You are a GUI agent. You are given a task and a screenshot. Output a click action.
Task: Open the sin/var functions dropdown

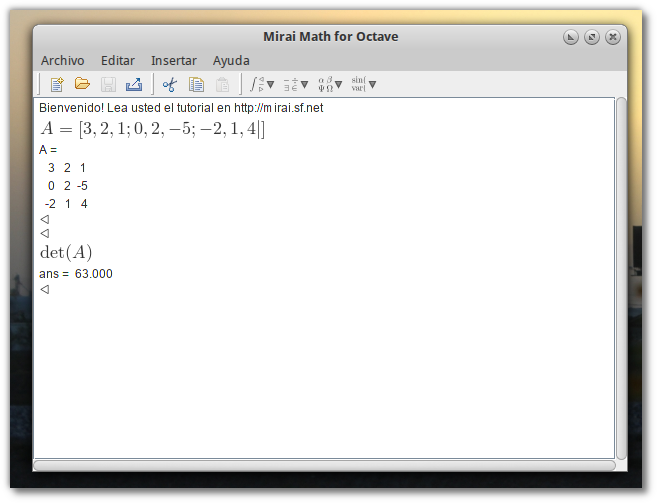364,85
